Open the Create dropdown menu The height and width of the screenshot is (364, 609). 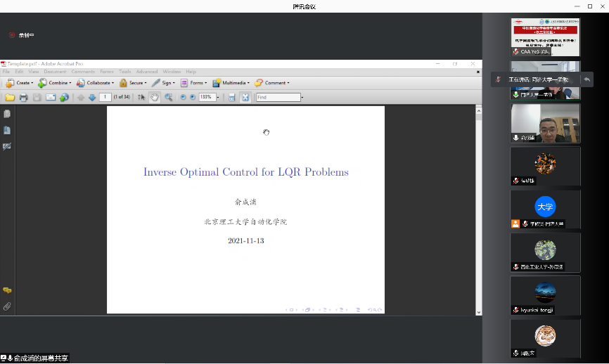pyautogui.click(x=19, y=83)
